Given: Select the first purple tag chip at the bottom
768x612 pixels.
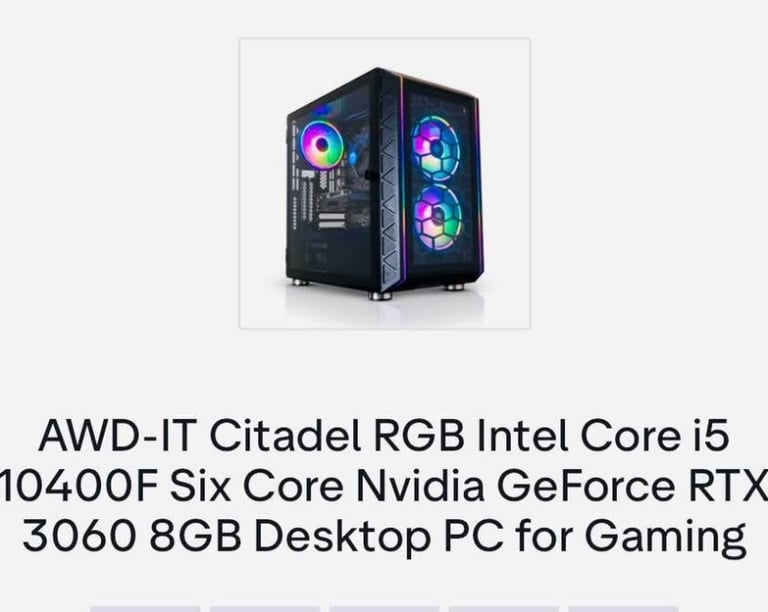Looking at the screenshot, I should [145, 609].
